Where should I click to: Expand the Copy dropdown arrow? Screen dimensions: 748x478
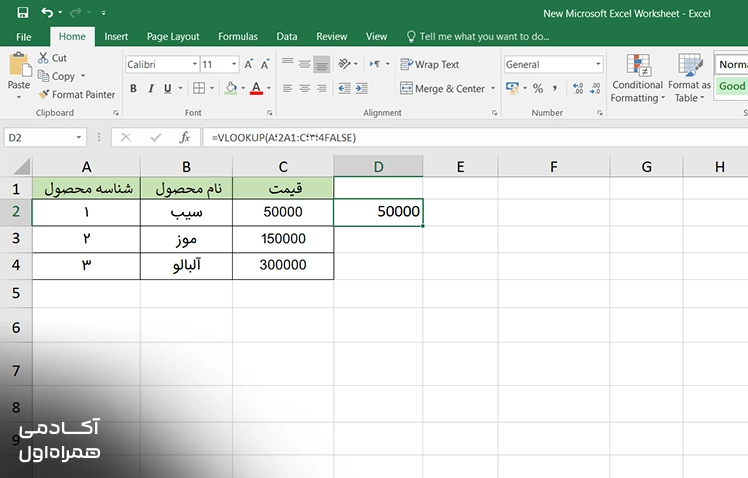click(83, 76)
